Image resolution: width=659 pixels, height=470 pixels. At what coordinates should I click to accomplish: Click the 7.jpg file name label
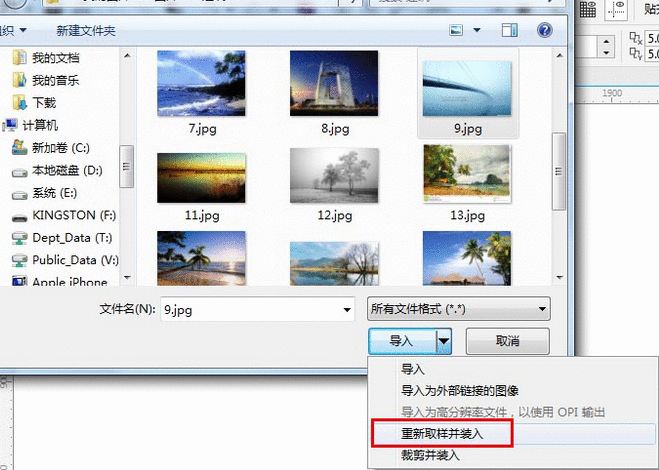(202, 128)
